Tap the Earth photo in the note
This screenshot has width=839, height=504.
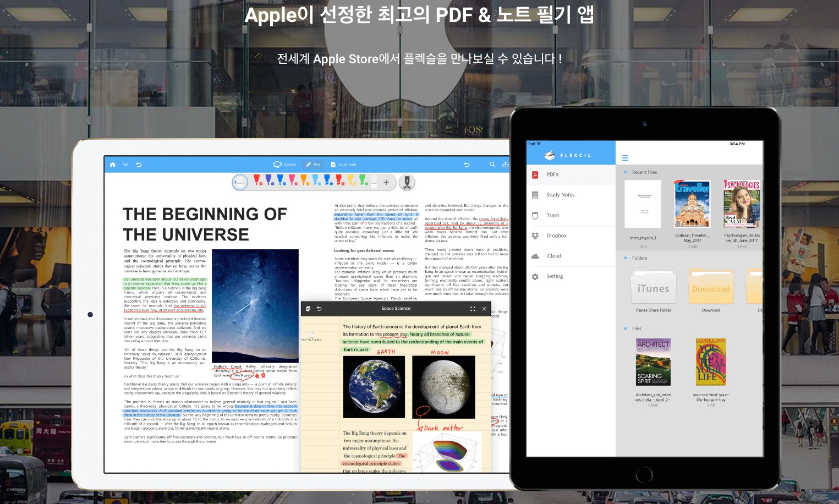tap(374, 387)
